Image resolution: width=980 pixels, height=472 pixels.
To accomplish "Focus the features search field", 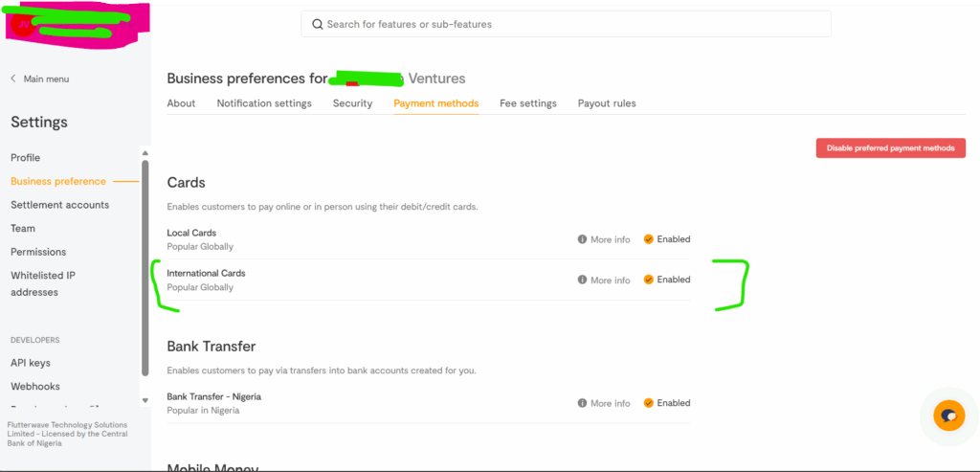I will [574, 24].
